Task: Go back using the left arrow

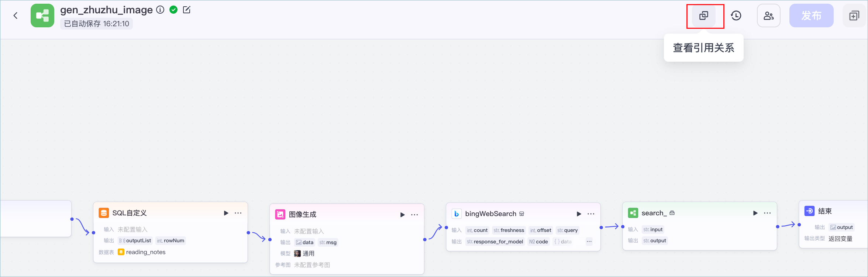Action: (x=15, y=16)
